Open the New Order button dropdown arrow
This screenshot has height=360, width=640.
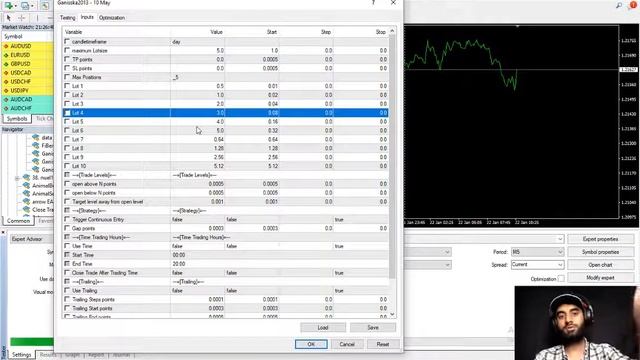click(16, 6)
